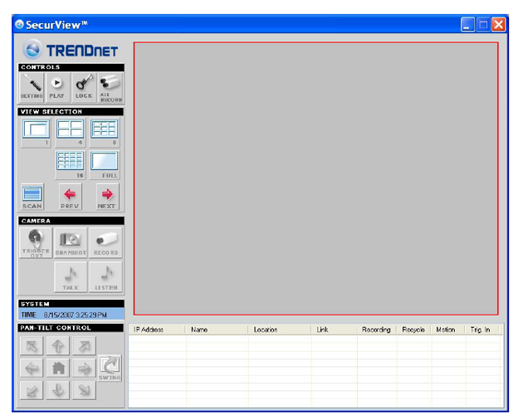The height and width of the screenshot is (420, 523).
Task: Click the Motion column header
Action: (x=448, y=330)
